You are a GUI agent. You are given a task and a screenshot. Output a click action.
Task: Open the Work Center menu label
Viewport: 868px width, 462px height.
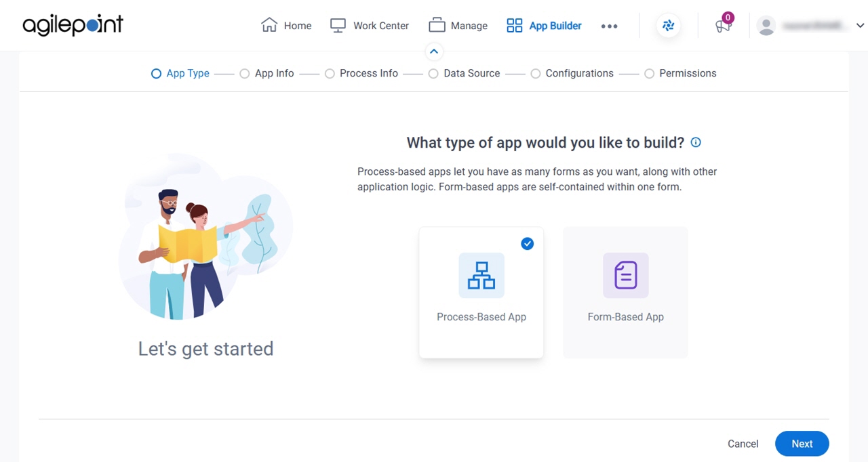pyautogui.click(x=381, y=26)
